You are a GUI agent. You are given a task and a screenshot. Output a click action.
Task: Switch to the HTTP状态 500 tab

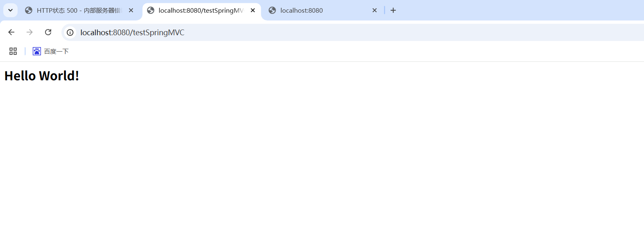(x=79, y=10)
